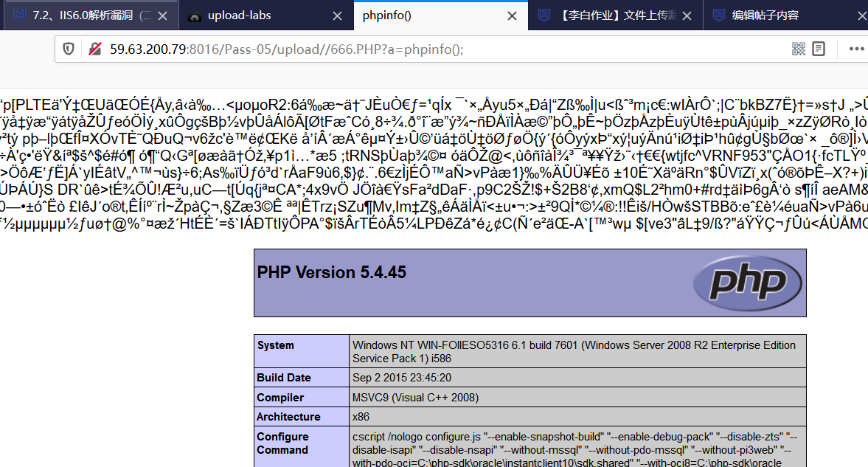Click the insecure connection padlock icon
The width and height of the screenshot is (868, 467).
point(95,49)
